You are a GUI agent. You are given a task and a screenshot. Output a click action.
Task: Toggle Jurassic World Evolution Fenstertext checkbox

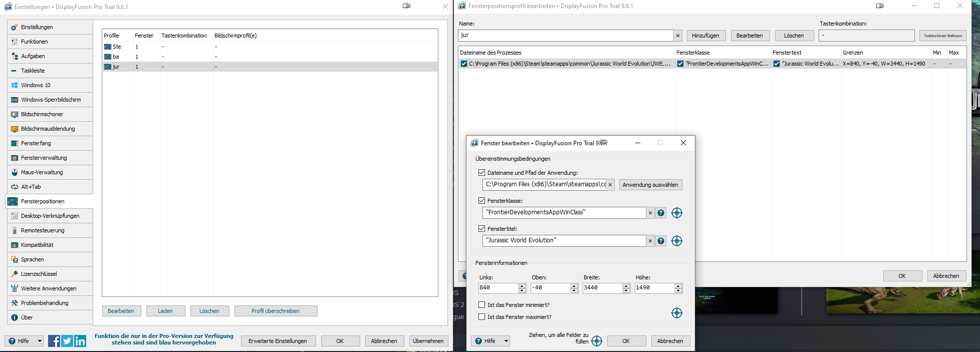point(777,64)
